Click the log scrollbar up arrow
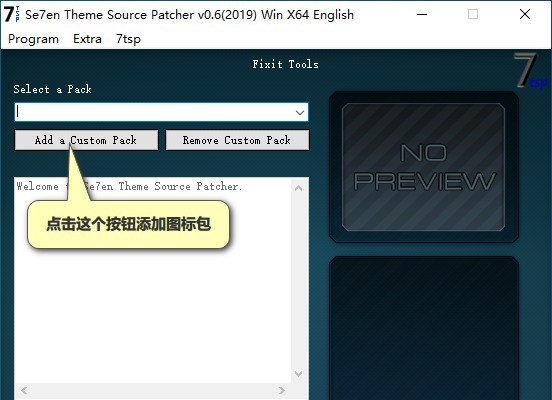This screenshot has height=400, width=552. pos(299,188)
